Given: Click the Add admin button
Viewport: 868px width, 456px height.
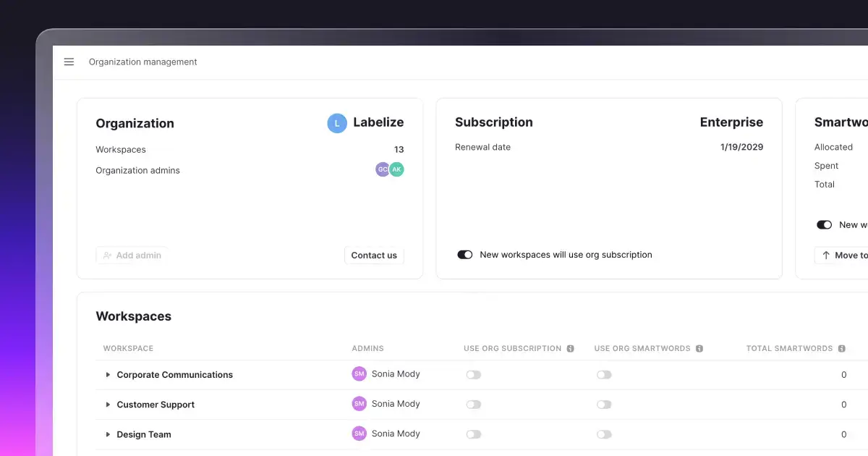Looking at the screenshot, I should (132, 255).
